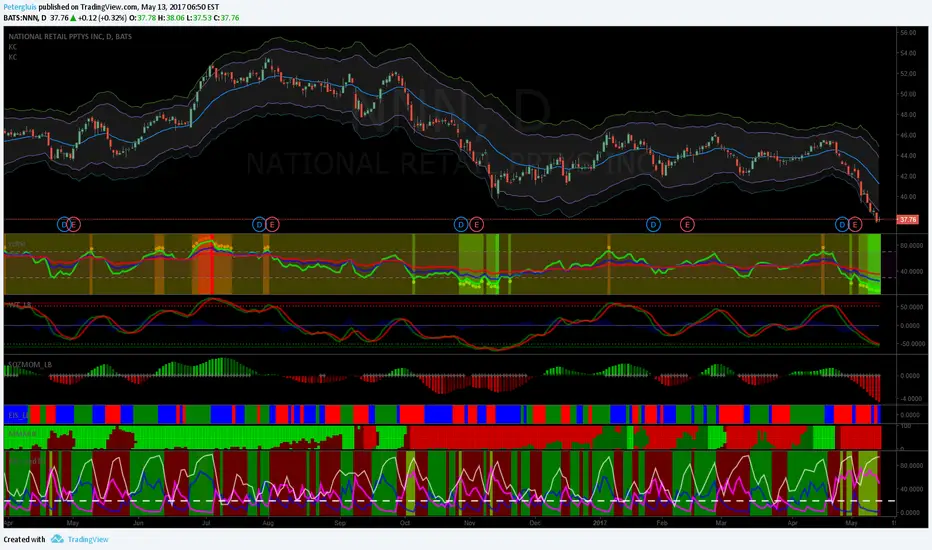The image size is (932, 550).
Task: Click the EIS_LB indicator label
Action: click(18, 415)
